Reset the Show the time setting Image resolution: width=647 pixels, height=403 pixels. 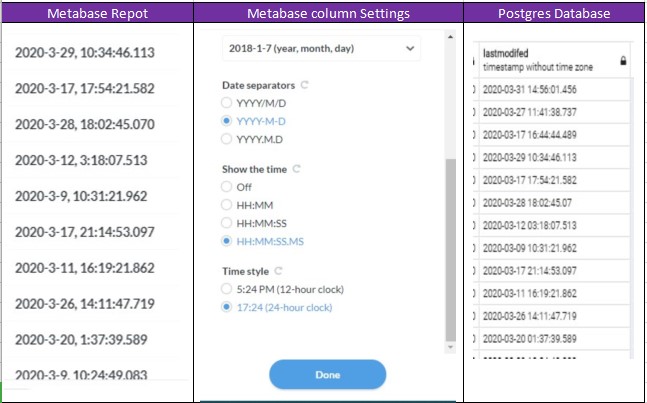(x=296, y=169)
